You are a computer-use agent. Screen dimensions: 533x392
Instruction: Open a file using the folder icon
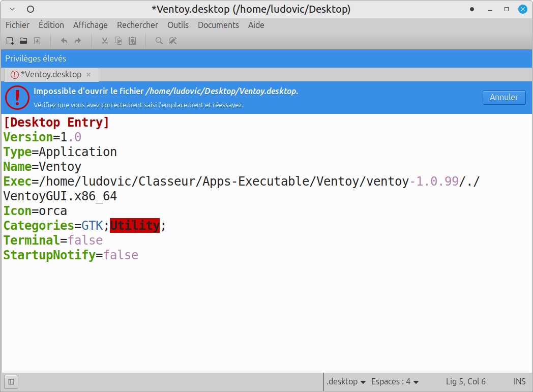click(23, 41)
